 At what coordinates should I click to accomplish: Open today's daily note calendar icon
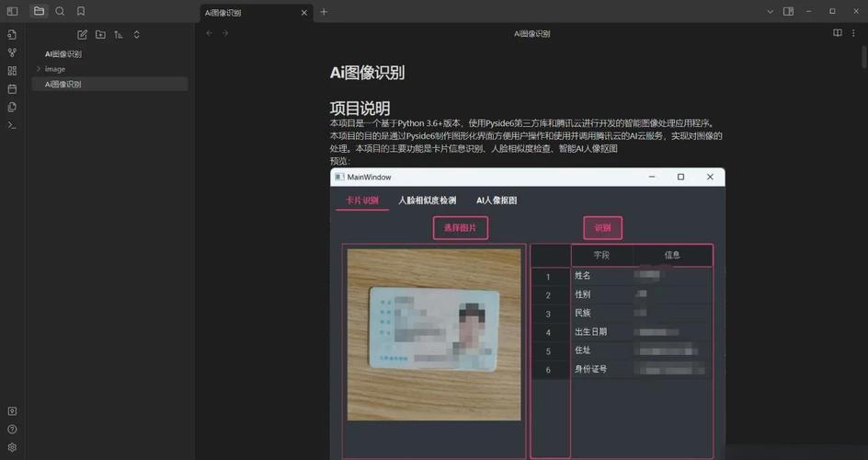(x=12, y=88)
